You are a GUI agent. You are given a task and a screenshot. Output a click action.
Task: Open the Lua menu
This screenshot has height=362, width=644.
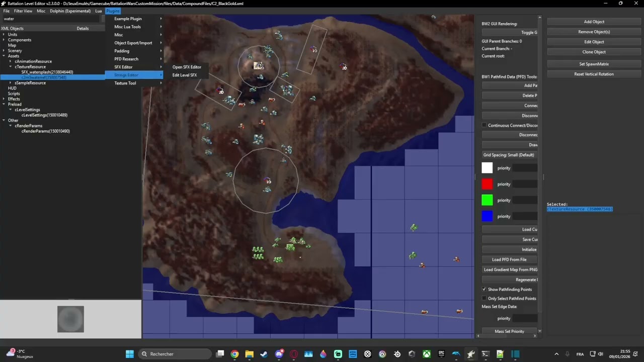click(x=99, y=11)
